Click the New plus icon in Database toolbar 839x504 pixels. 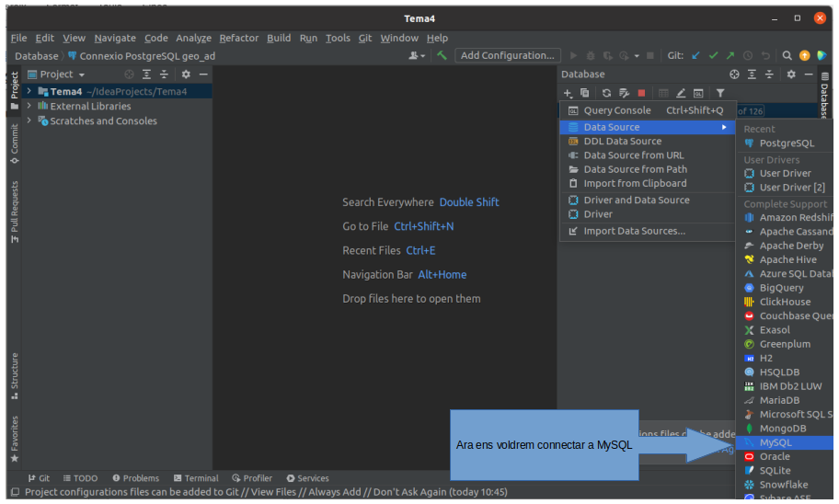pos(568,93)
